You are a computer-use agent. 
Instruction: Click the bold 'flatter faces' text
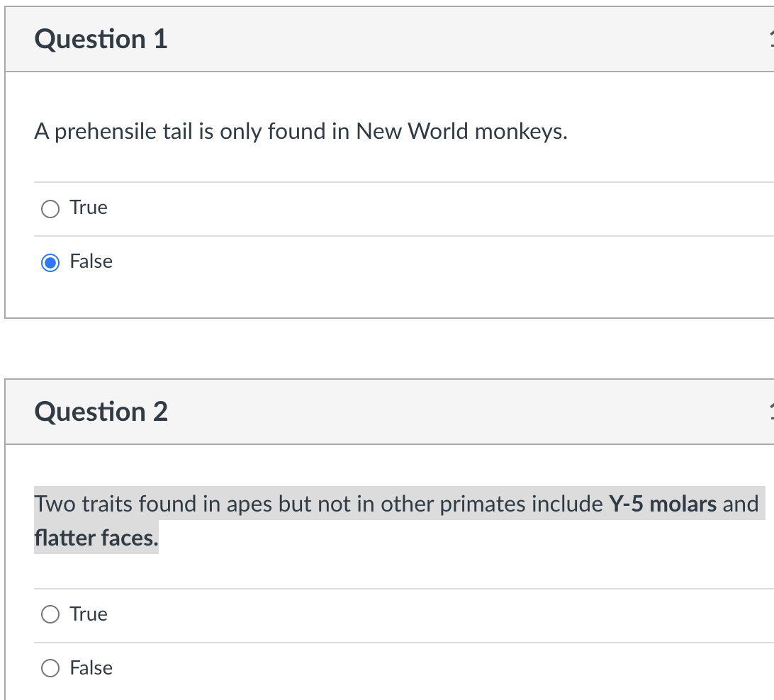point(96,538)
